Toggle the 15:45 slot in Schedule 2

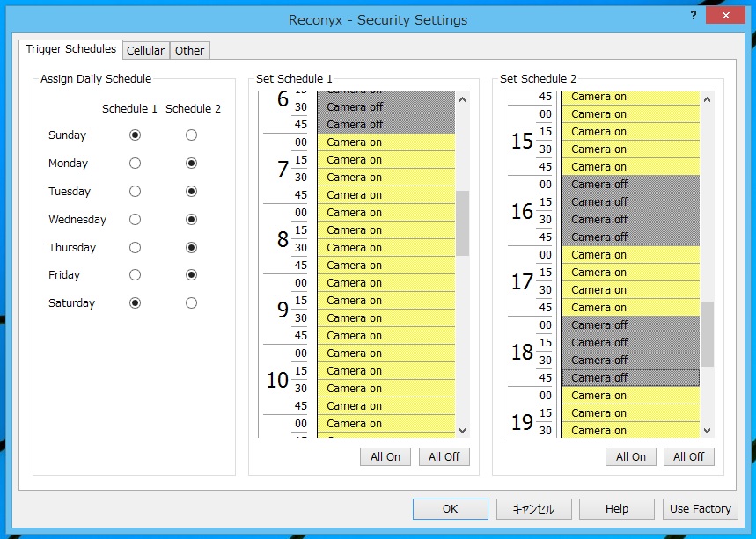[x=631, y=167]
